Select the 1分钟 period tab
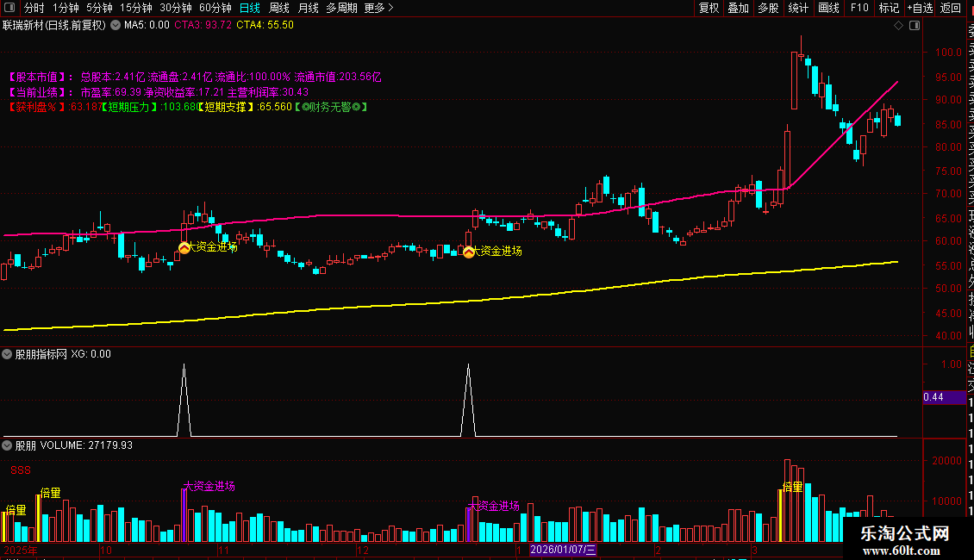 point(66,8)
